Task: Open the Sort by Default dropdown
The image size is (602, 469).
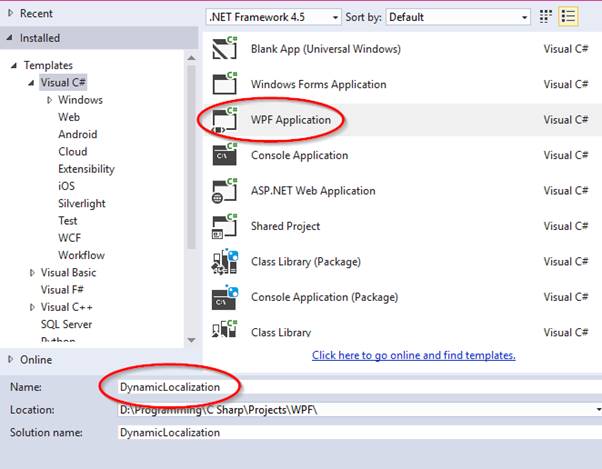Action: click(x=458, y=17)
